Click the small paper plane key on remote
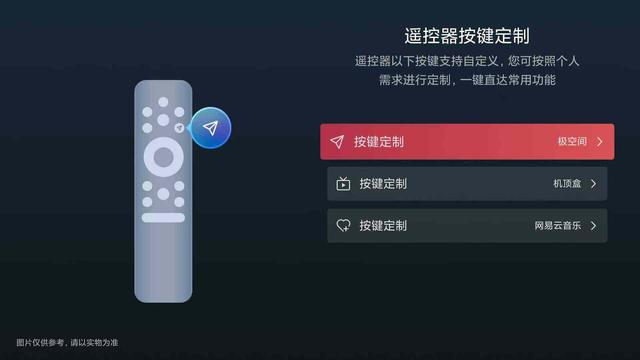Screen dimensions: 640x360 coord(179,128)
